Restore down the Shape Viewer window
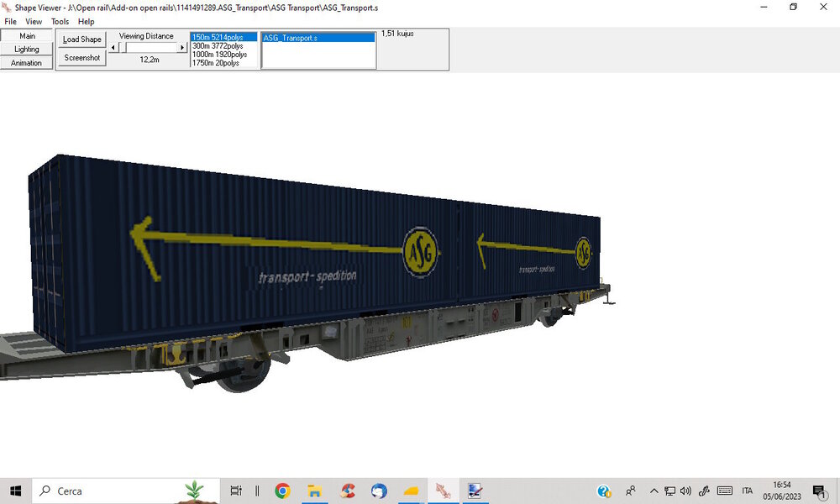Image resolution: width=840 pixels, height=504 pixels. 794,7
